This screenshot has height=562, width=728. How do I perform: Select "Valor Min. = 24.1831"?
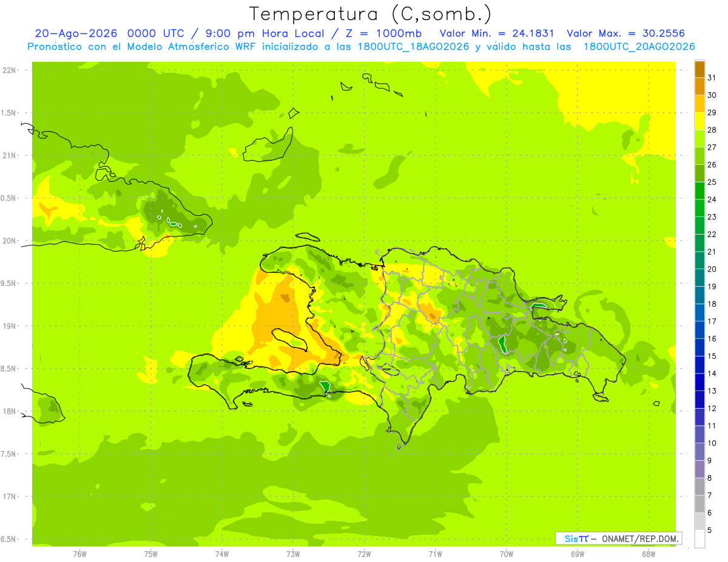click(x=497, y=33)
